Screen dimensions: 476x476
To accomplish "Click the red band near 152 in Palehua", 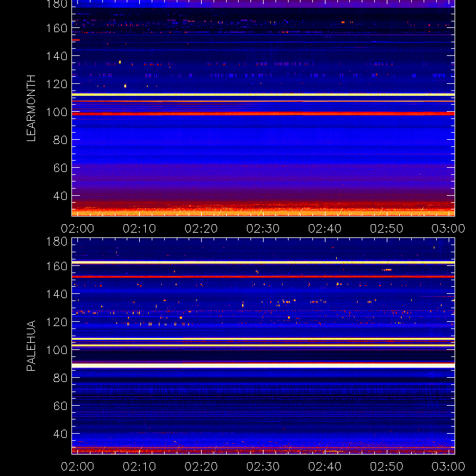I will [263, 277].
